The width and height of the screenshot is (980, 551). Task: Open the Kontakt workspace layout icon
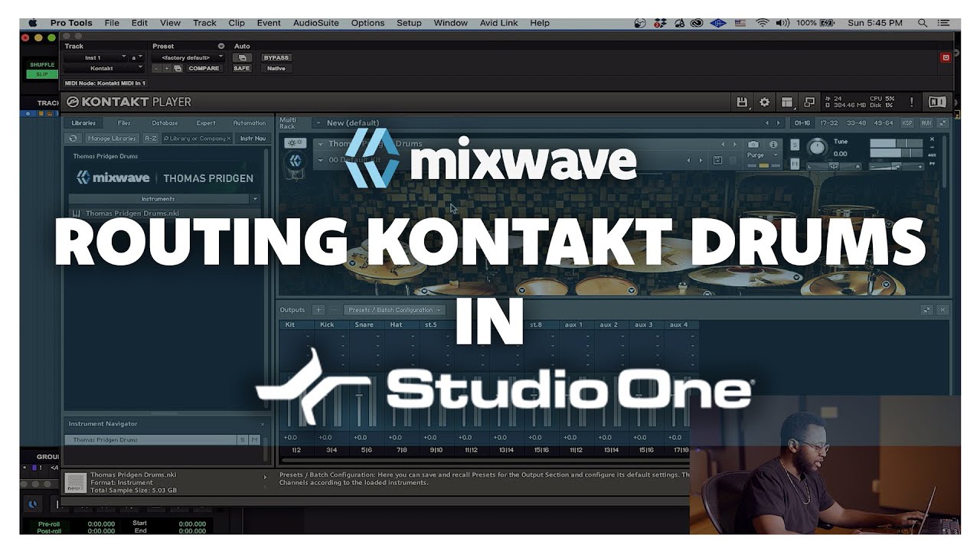pos(786,102)
